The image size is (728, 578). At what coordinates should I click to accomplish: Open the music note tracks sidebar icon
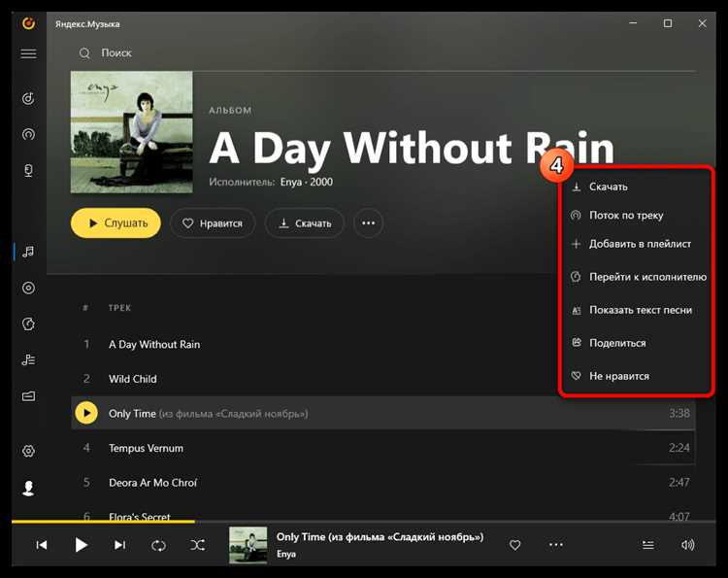point(28,252)
